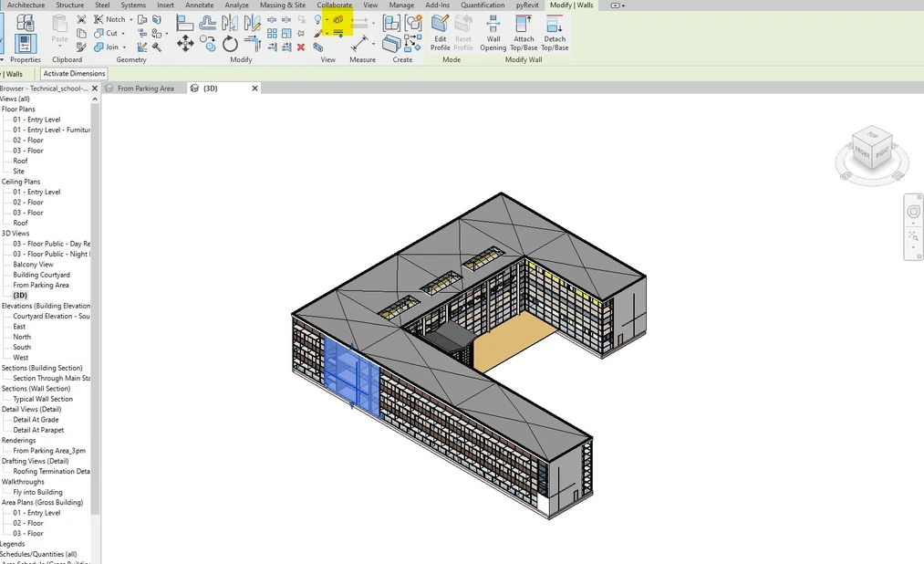Select the Paint tool in Geometry panel
The image size is (924, 564).
click(x=318, y=32)
